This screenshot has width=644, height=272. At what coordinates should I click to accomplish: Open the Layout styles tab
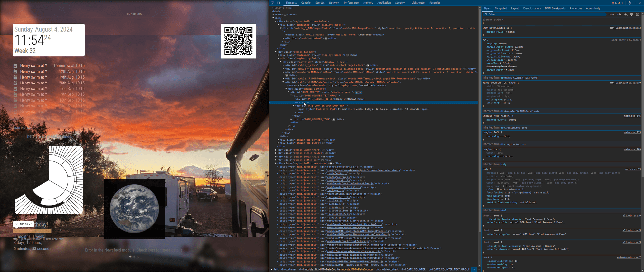[515, 8]
